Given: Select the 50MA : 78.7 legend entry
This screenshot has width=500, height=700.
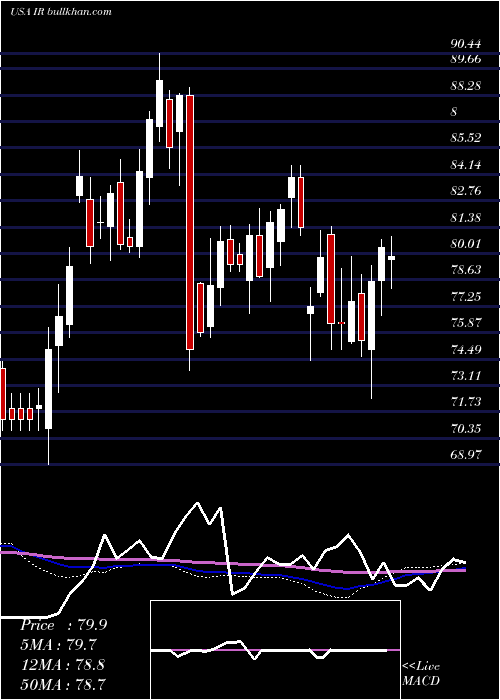Looking at the screenshot, I should 63,684.
